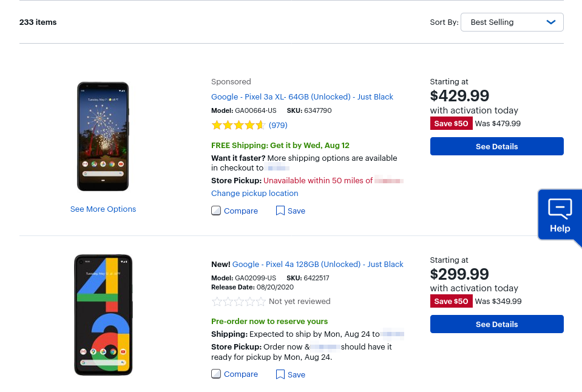The height and width of the screenshot is (392, 582).
Task: Open the Pixel 4a 128GB product link
Action: click(318, 264)
